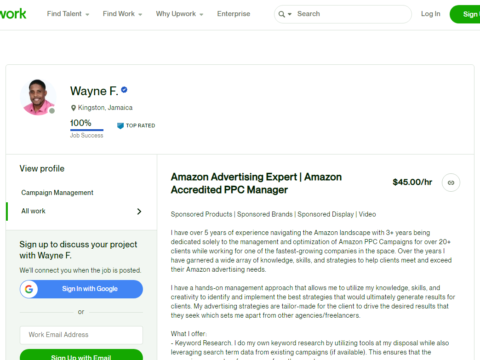Select Campaign Management profile tab
The width and height of the screenshot is (480, 360).
pos(57,193)
